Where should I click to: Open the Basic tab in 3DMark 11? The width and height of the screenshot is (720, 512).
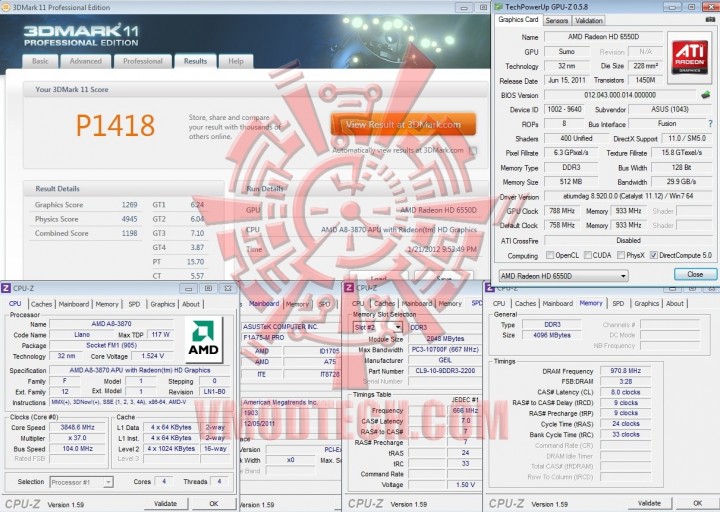tap(40, 61)
